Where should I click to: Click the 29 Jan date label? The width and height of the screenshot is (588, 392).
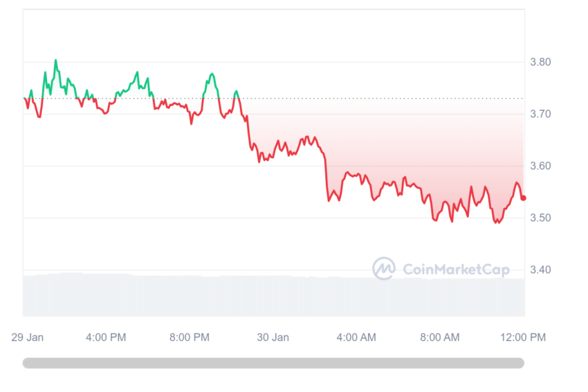pyautogui.click(x=28, y=337)
